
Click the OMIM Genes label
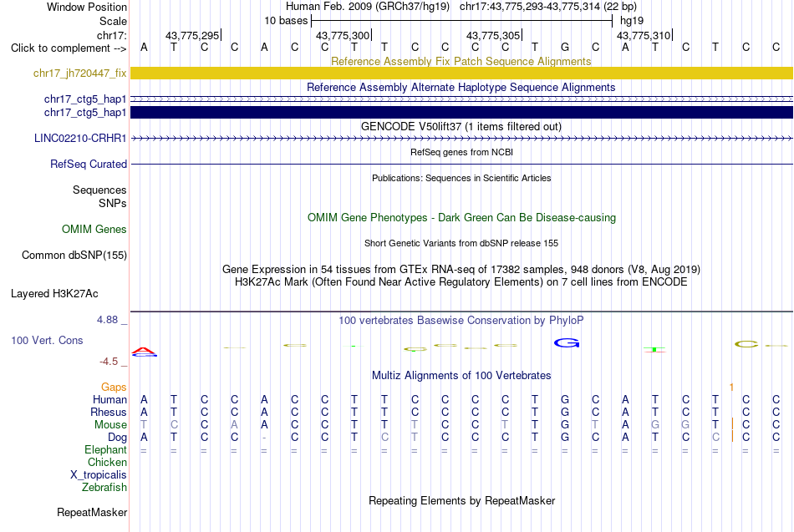pyautogui.click(x=94, y=230)
